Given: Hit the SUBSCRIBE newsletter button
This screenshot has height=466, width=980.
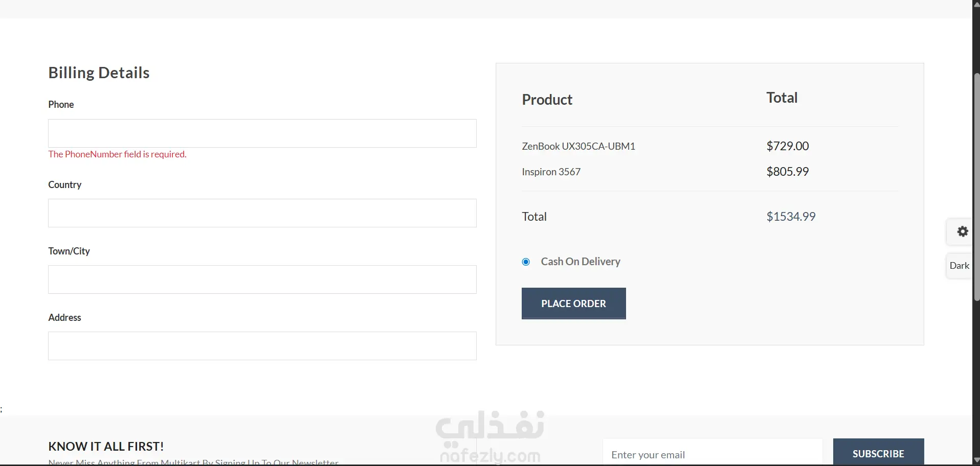Looking at the screenshot, I should (878, 453).
